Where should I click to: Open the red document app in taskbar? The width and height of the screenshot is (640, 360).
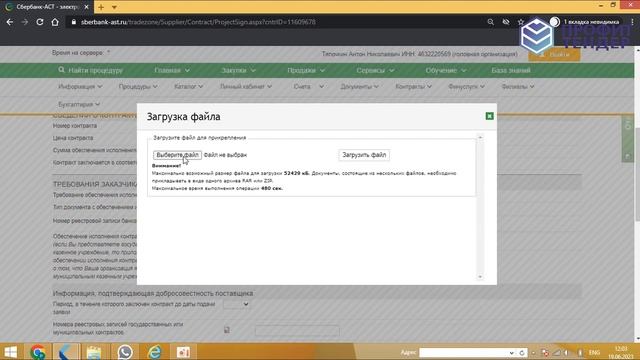point(183,352)
